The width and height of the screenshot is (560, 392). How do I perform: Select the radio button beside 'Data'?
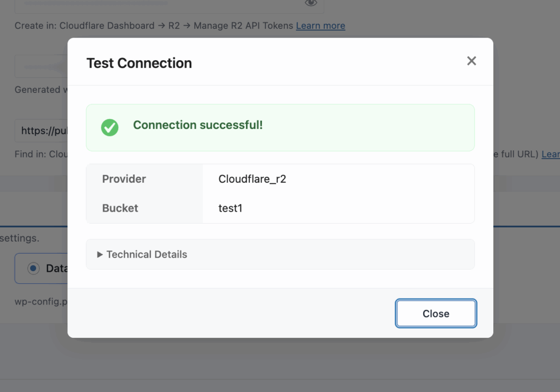[33, 268]
